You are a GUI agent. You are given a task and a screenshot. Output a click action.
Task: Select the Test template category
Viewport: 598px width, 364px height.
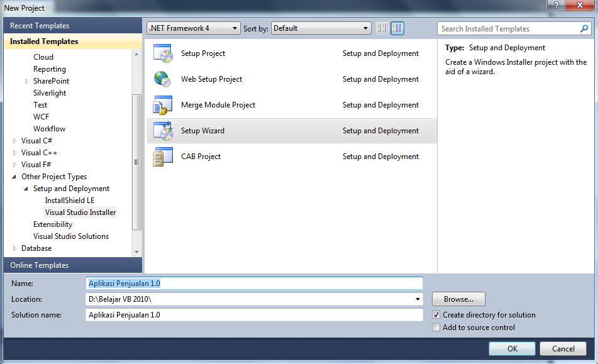coord(40,105)
